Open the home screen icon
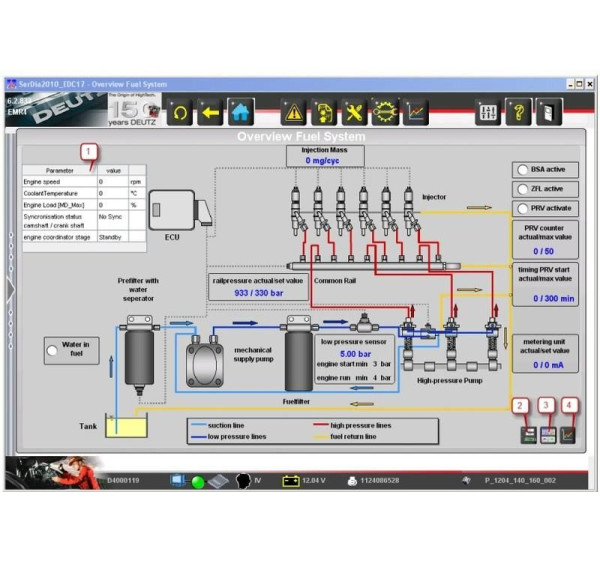This screenshot has width=600, height=563. (x=241, y=111)
